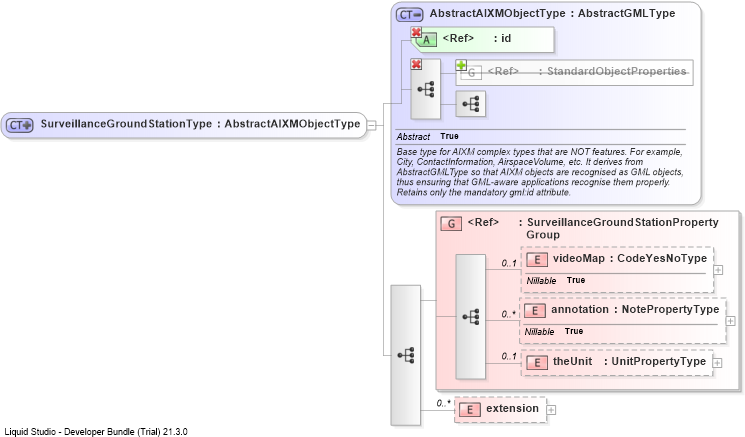This screenshot has height=437, width=745.
Task: Select 'theUnit : UnitPropertyType' text
Action: click(629, 361)
